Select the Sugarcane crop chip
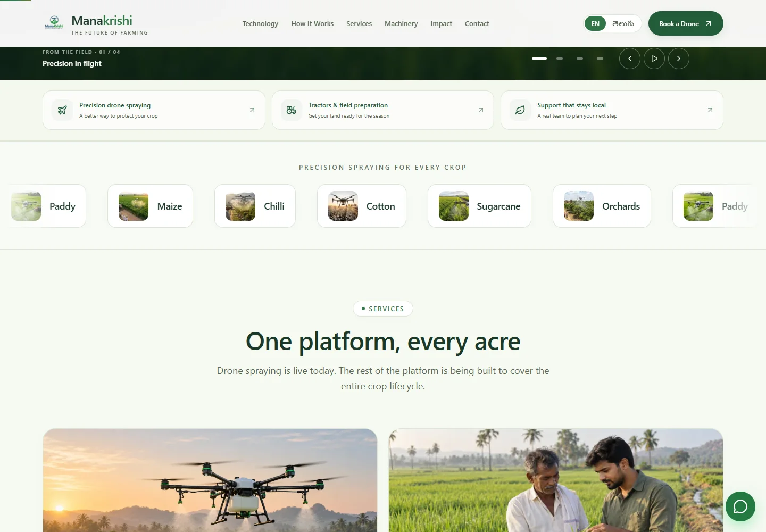This screenshot has height=532, width=766. point(479,206)
